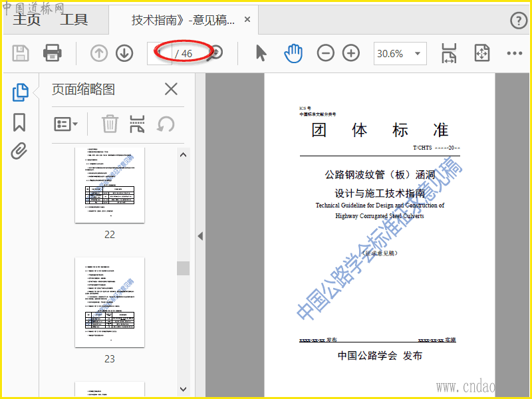Screen dimensions: 532x399
Task: Click the page 23 label text
Action: point(110,358)
